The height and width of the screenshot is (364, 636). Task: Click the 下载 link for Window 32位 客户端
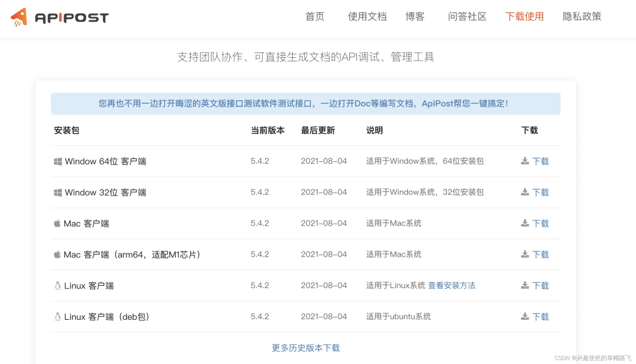coord(541,192)
